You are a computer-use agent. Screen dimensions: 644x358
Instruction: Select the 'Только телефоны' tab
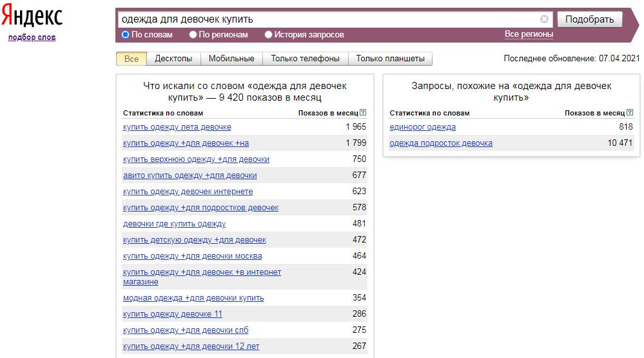tap(305, 59)
